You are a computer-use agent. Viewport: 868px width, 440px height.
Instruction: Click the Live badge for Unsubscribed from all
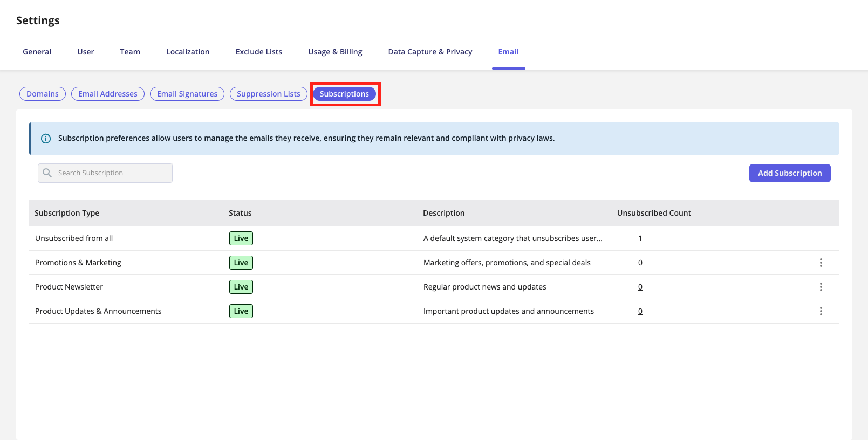(x=241, y=238)
